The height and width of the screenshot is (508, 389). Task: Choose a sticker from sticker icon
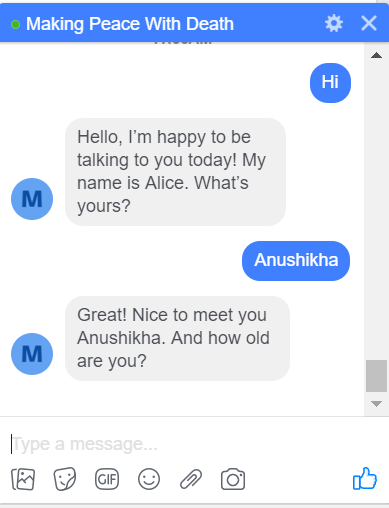tap(65, 479)
